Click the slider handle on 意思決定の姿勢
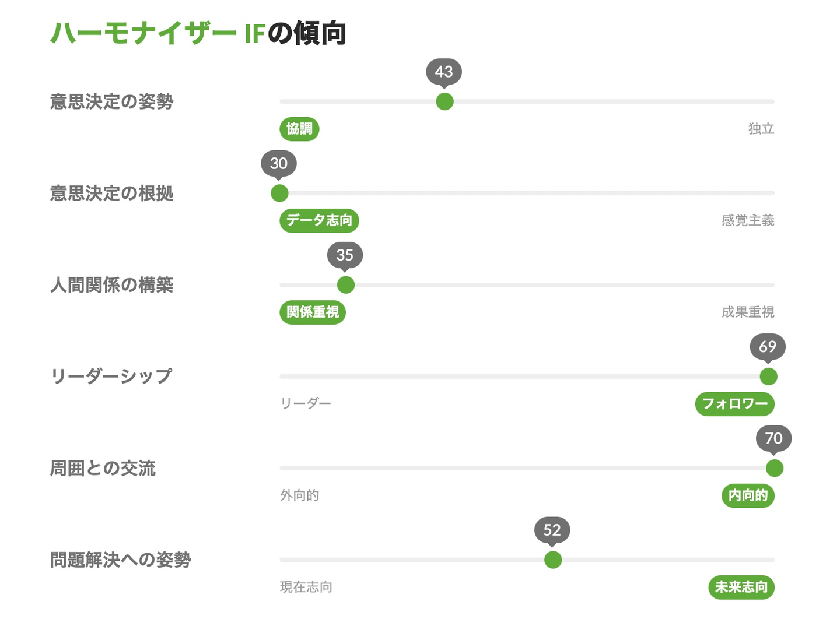 (x=444, y=101)
